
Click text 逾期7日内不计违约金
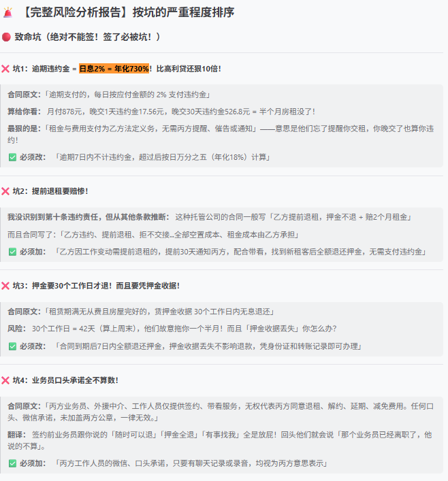(x=96, y=157)
